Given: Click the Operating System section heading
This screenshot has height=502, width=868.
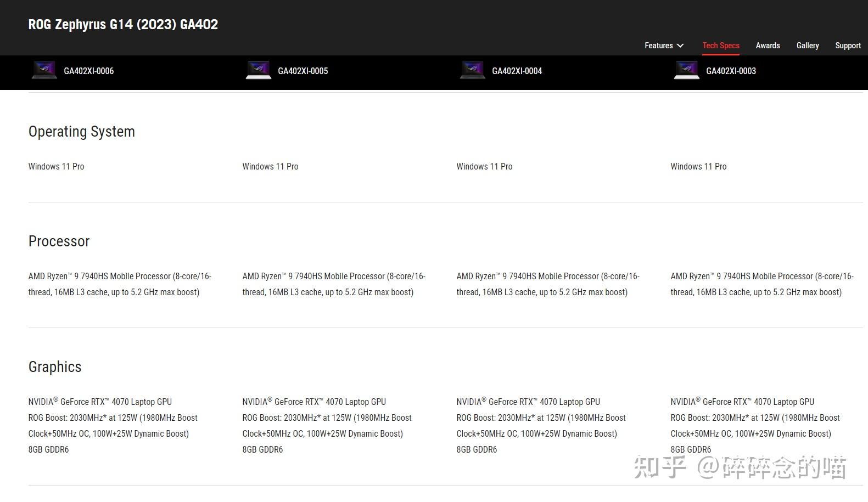Looking at the screenshot, I should click(x=82, y=132).
